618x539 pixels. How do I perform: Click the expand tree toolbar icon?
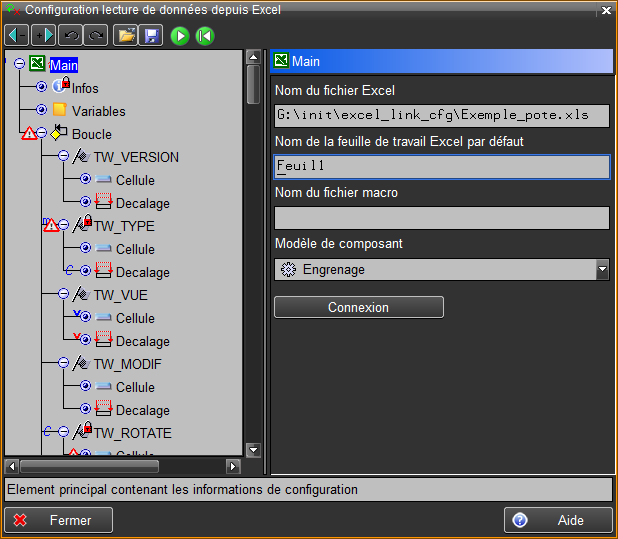coord(43,36)
